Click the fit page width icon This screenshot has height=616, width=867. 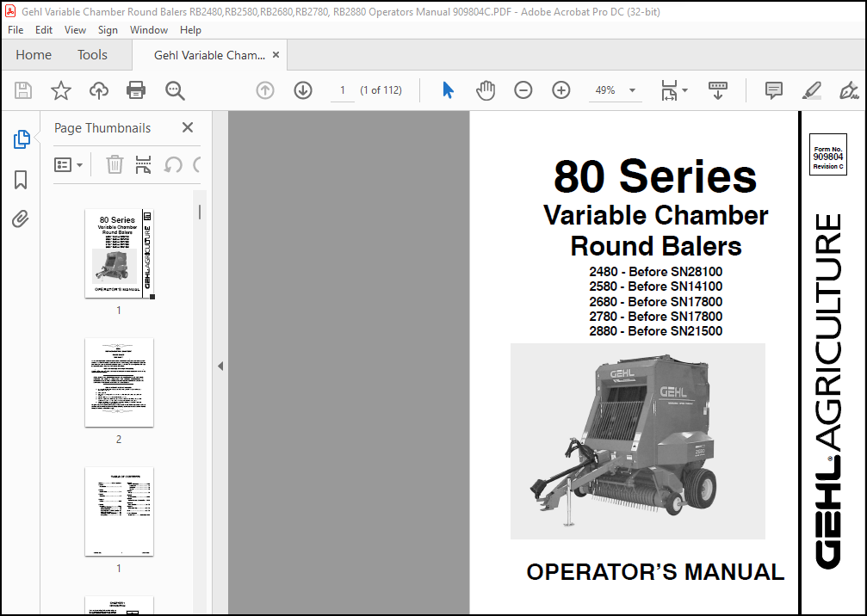click(669, 90)
